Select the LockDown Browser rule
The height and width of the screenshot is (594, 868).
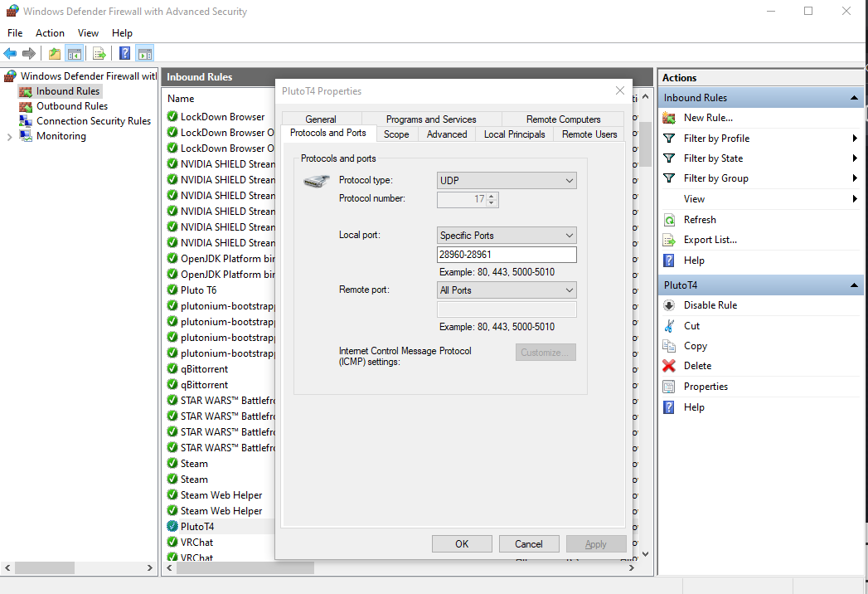[221, 117]
